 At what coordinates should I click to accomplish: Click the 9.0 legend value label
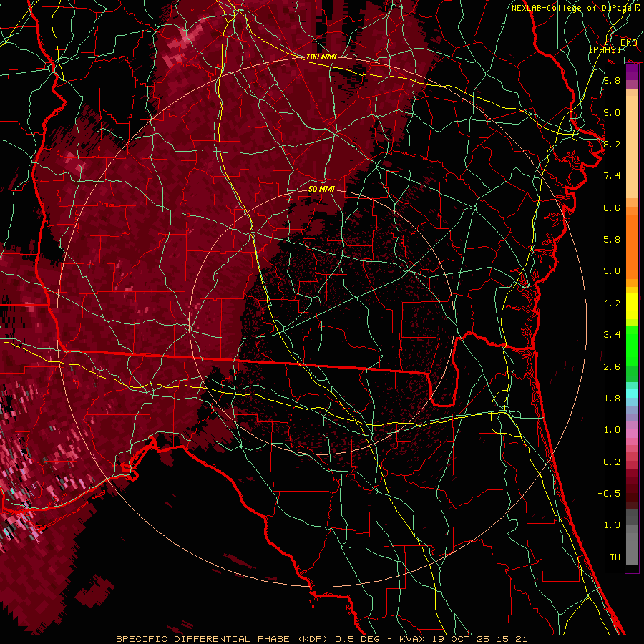click(611, 113)
